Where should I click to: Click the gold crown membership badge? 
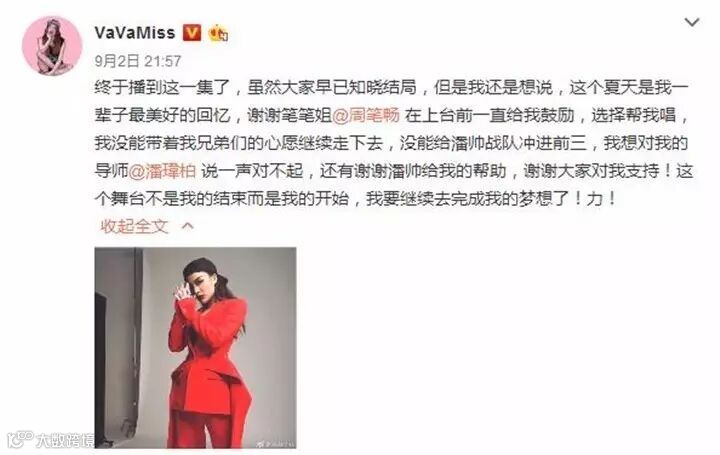click(218, 33)
